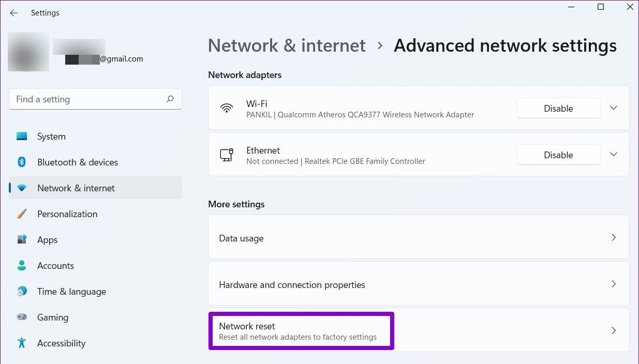
Task: Click Hardware and connection properties chevron
Action: [614, 284]
